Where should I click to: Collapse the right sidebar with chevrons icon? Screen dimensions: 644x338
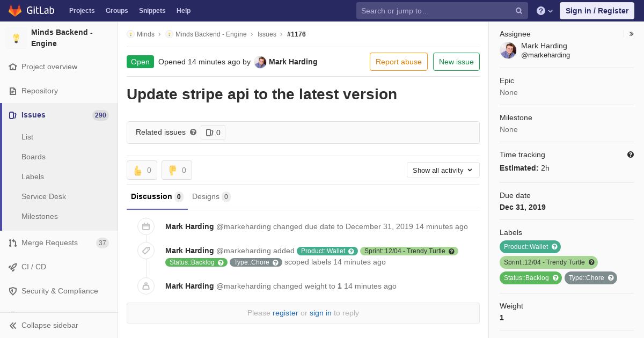pyautogui.click(x=631, y=34)
